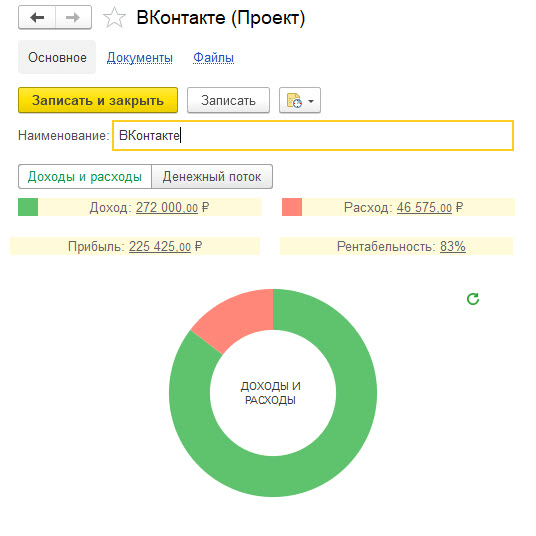Switch to the Документы tab

[139, 57]
